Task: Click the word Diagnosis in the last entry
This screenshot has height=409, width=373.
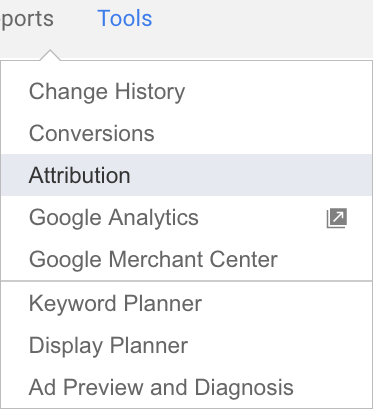Action: point(244,388)
